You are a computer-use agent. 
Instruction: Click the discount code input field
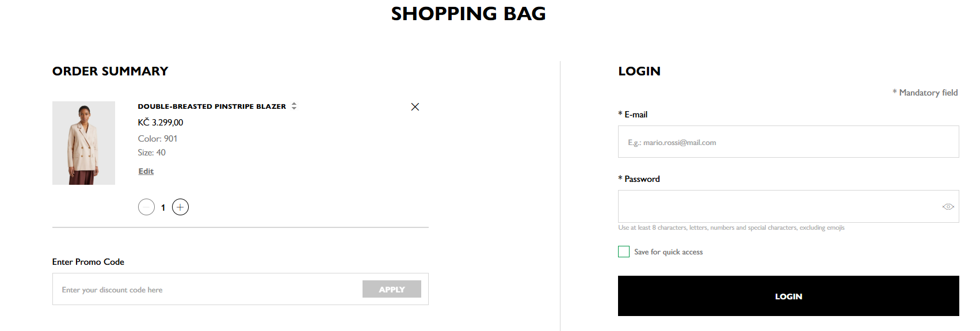pyautogui.click(x=207, y=290)
